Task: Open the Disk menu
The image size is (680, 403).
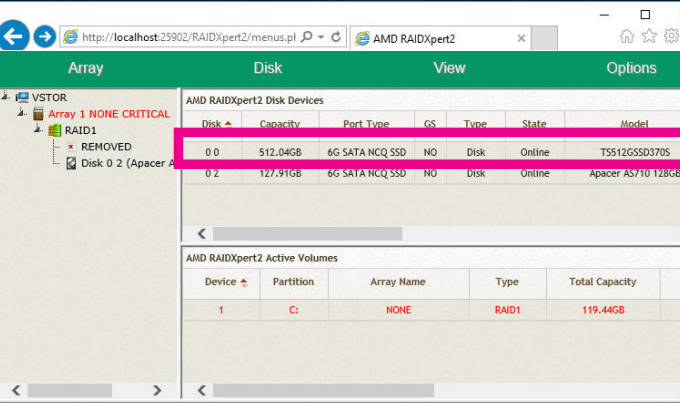Action: coord(268,68)
